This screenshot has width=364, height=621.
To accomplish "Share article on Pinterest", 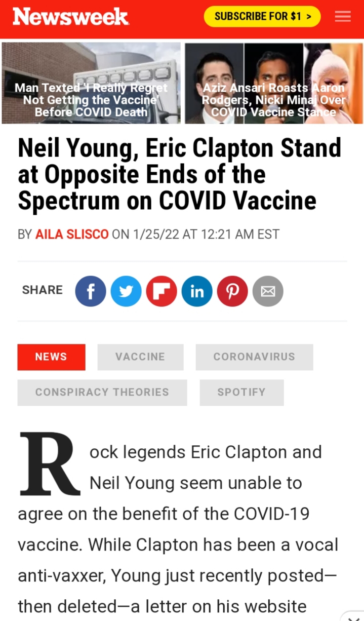I will [232, 291].
